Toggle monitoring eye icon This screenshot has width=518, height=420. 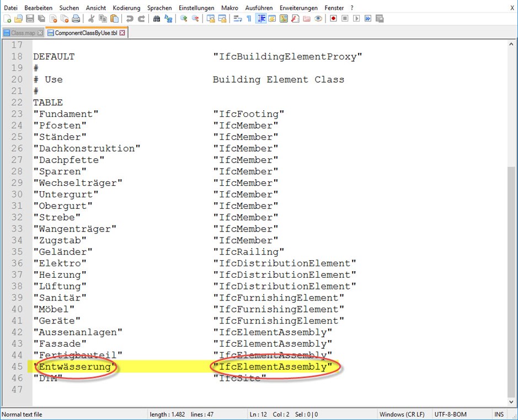pyautogui.click(x=318, y=19)
